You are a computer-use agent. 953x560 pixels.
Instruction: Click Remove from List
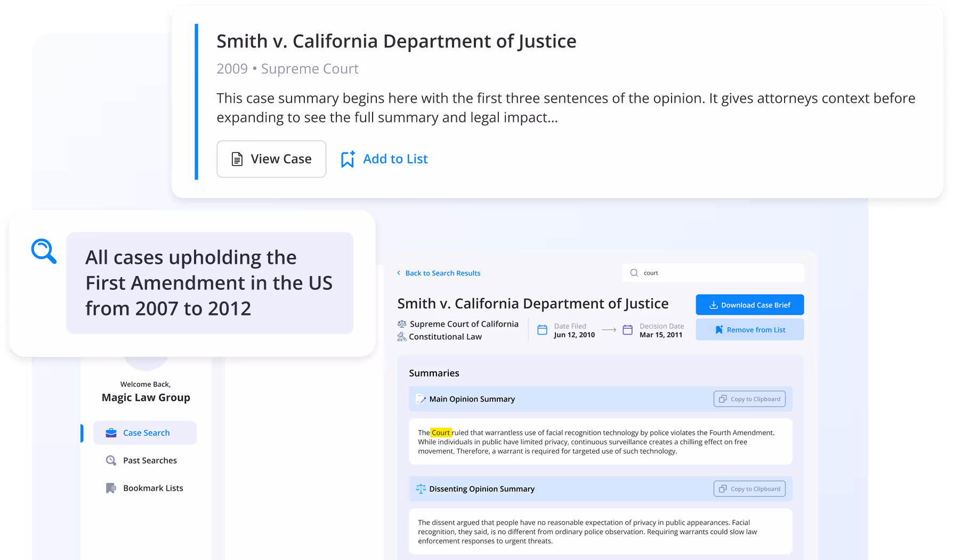click(750, 329)
